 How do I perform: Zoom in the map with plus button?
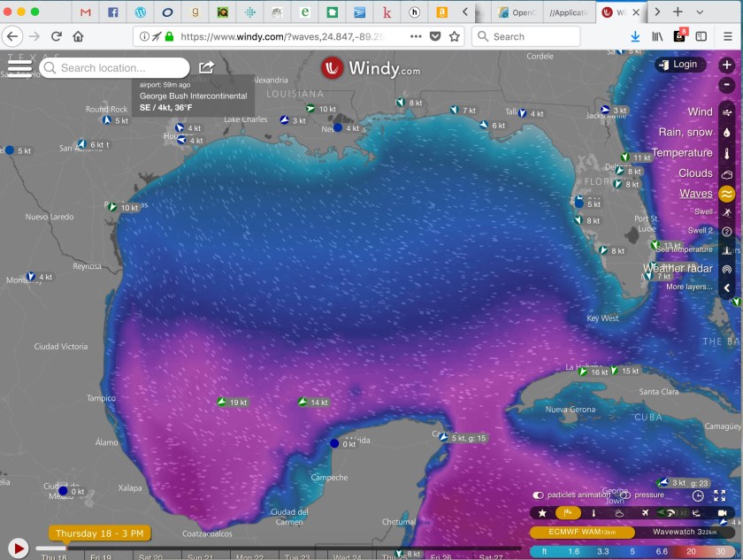(726, 65)
